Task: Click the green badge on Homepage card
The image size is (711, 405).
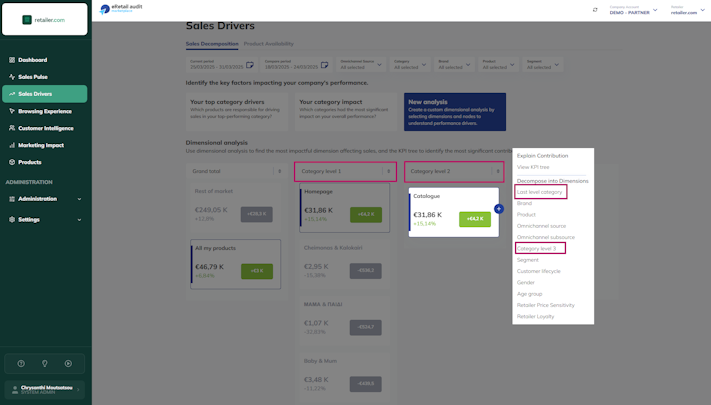Action: click(366, 215)
